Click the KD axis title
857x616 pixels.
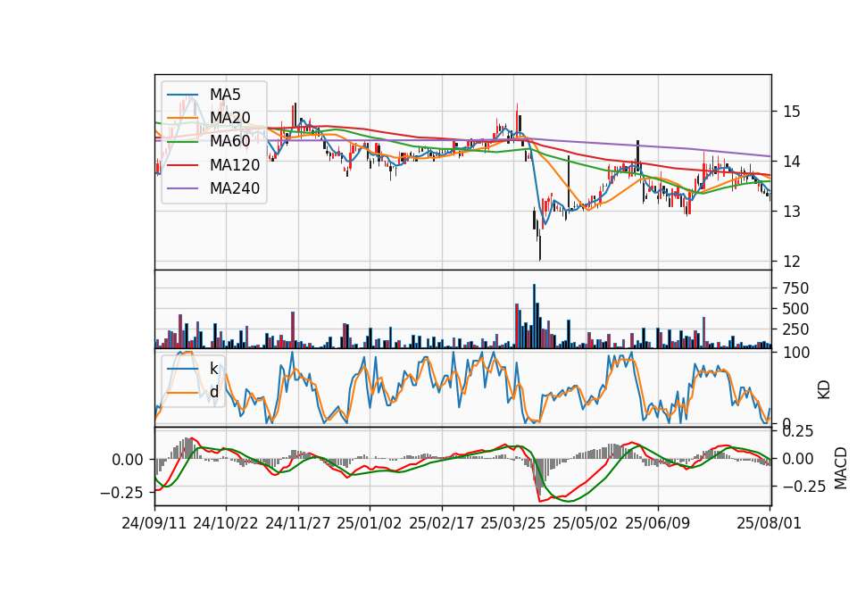824,390
